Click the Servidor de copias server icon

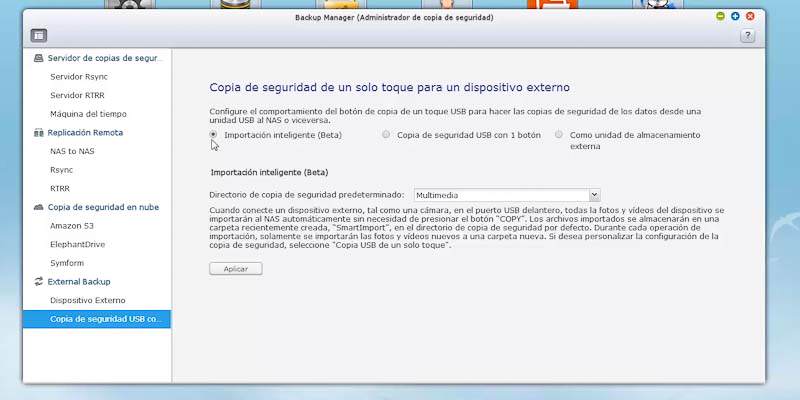tap(38, 58)
